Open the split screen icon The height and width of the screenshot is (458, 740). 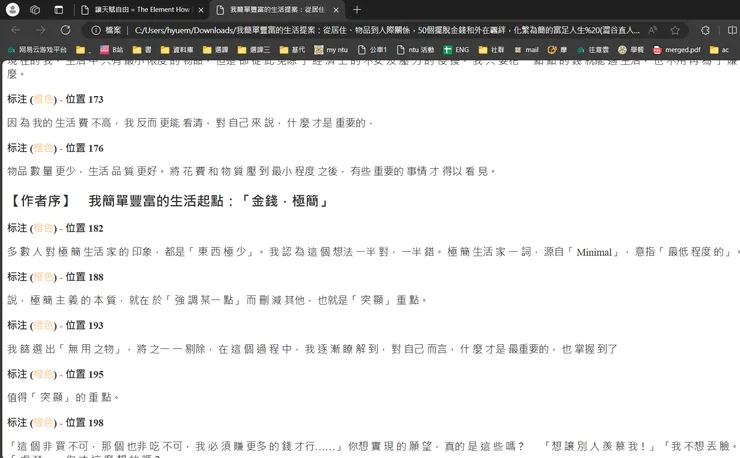[x=732, y=30]
